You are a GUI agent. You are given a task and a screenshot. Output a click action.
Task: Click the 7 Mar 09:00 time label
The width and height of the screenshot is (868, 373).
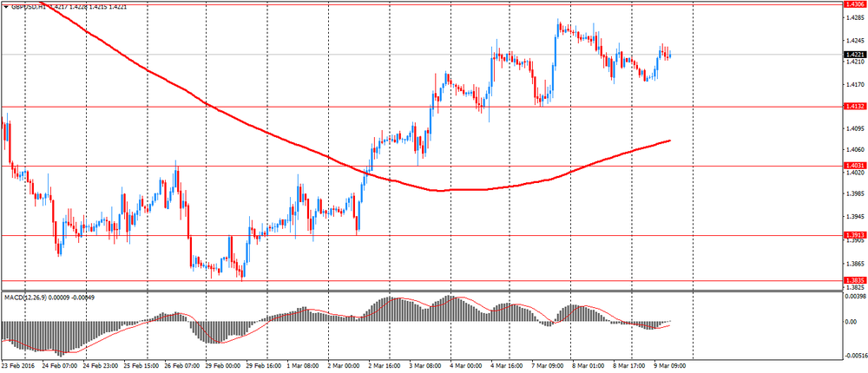(548, 366)
